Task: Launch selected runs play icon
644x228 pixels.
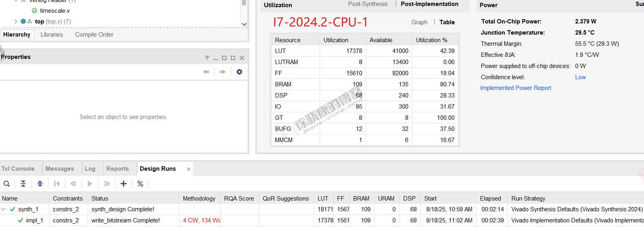Action: pyautogui.click(x=90, y=184)
